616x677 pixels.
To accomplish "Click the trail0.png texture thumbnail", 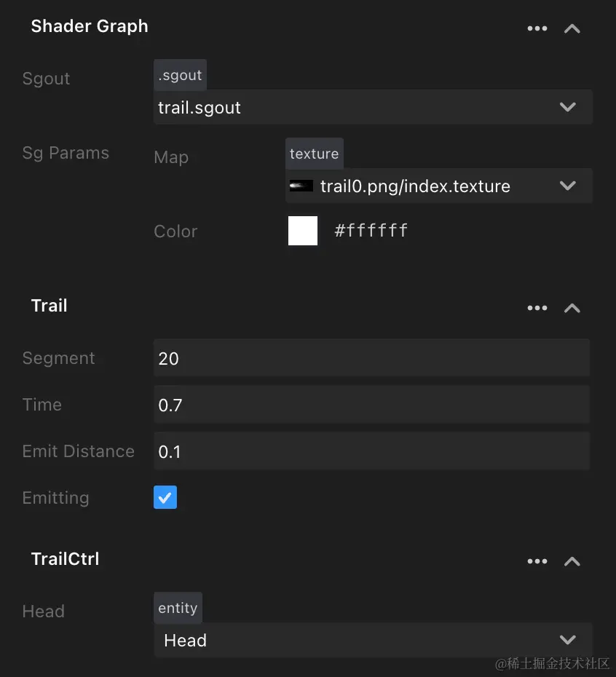I will click(301, 186).
